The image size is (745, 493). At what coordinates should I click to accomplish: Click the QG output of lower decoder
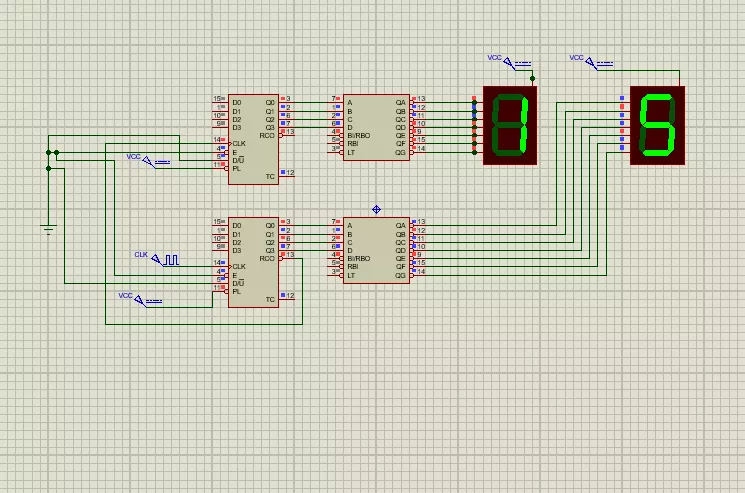click(x=400, y=274)
